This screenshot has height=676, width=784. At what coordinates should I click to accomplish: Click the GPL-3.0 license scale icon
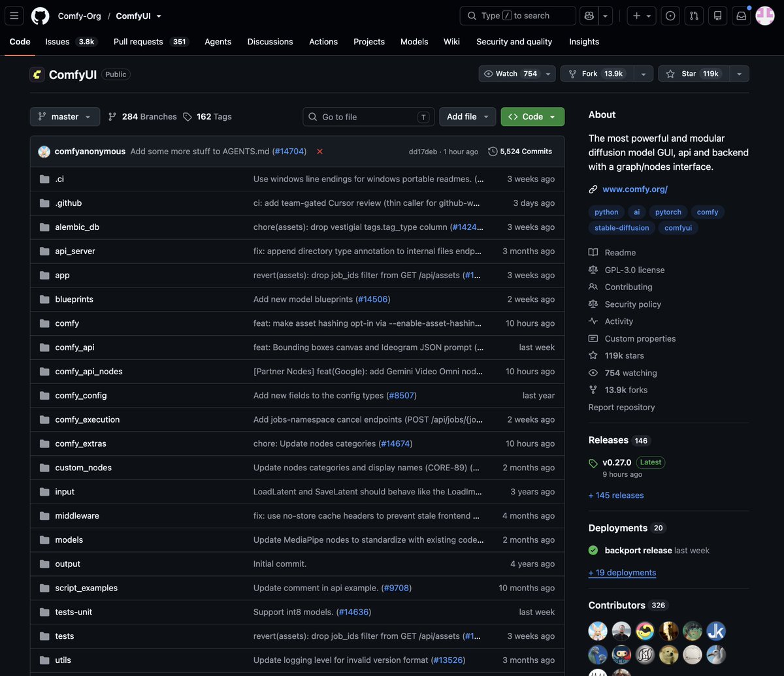coord(593,270)
